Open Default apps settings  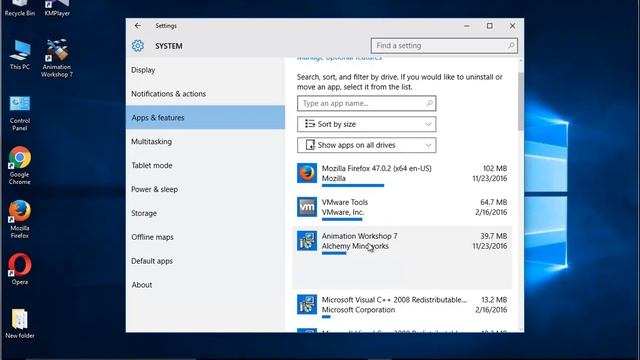coord(205,261)
